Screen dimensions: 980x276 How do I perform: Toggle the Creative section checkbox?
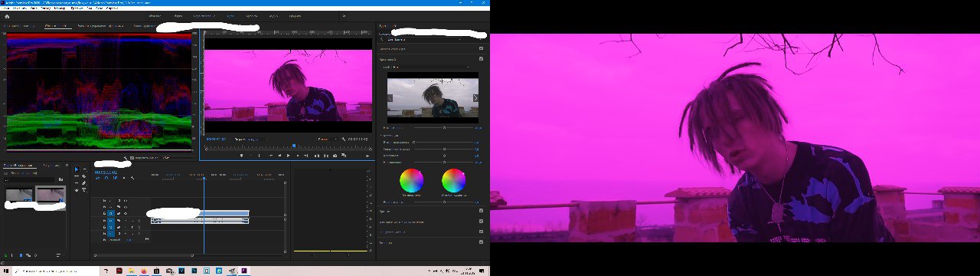pos(481,59)
